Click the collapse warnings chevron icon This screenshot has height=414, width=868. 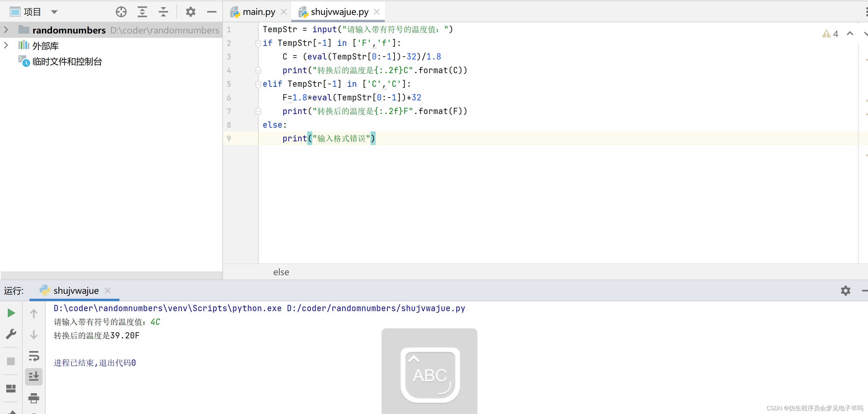coord(850,34)
